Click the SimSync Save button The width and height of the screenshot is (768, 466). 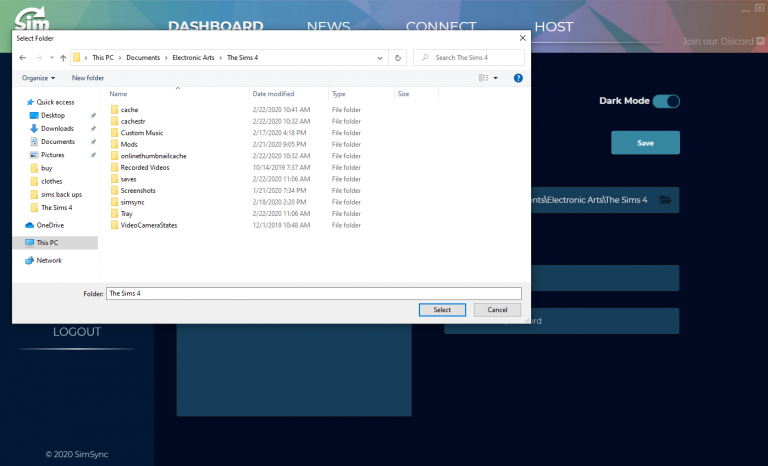click(x=645, y=143)
